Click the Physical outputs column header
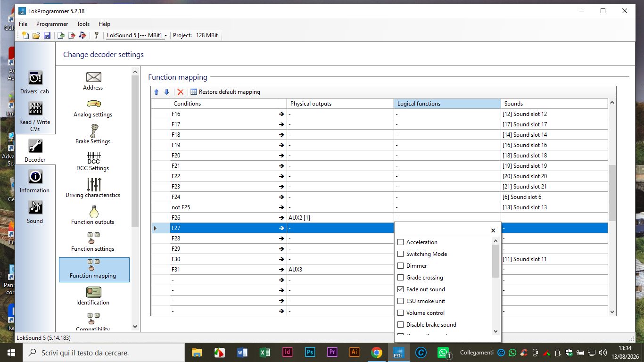Image resolution: width=644 pixels, height=362 pixels. coord(340,104)
